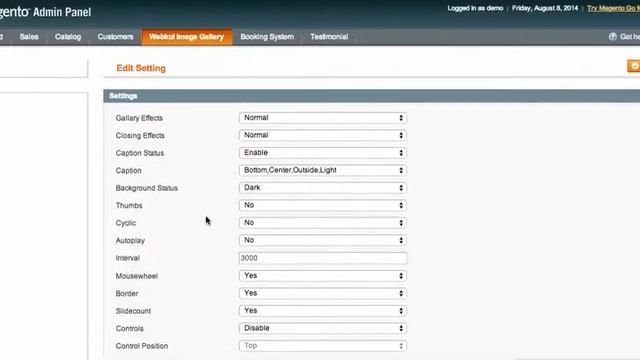Open the Border dropdown
The height and width of the screenshot is (360, 640).
[322, 293]
